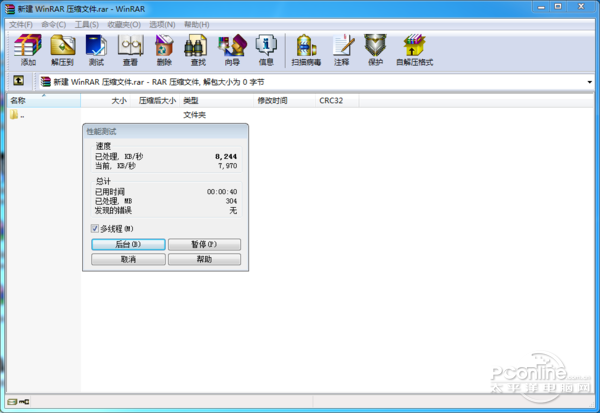Click the 删除 (Delete) toolbar icon

[164, 50]
